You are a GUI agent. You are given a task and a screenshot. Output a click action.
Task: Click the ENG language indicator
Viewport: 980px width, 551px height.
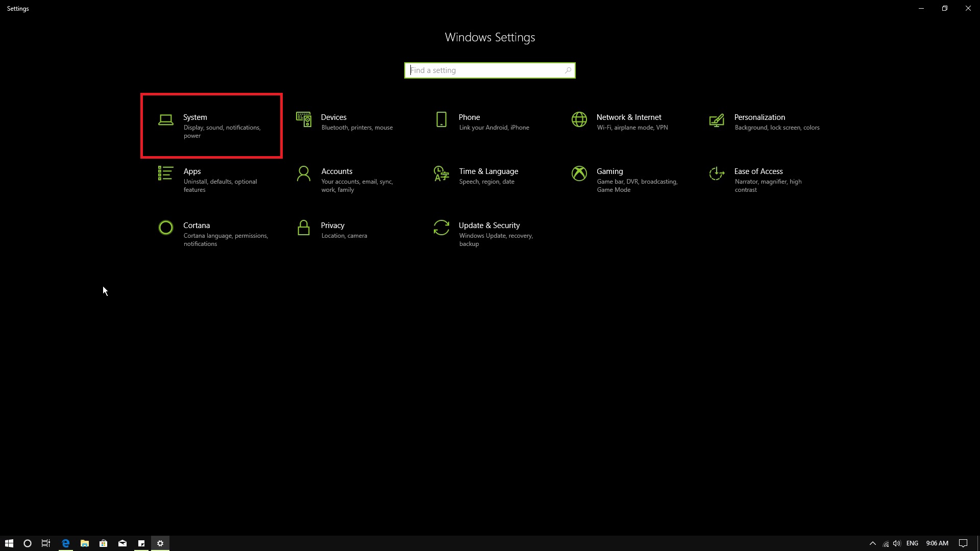[x=912, y=543]
